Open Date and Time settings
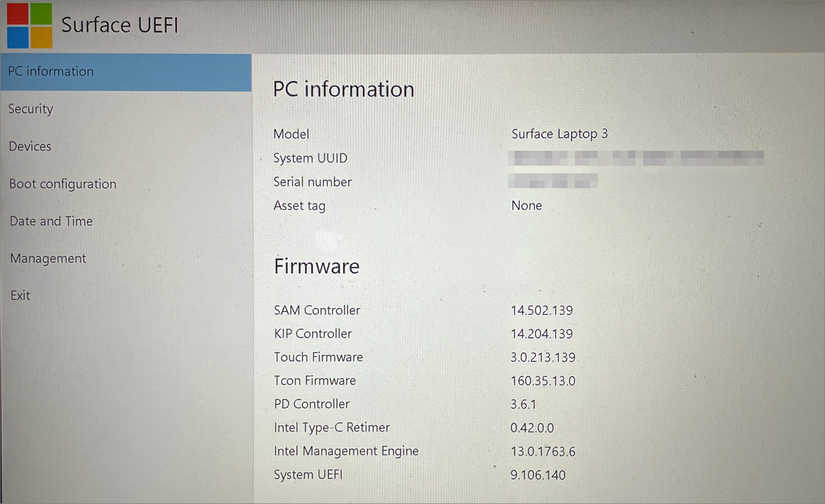This screenshot has height=504, width=825. (51, 221)
